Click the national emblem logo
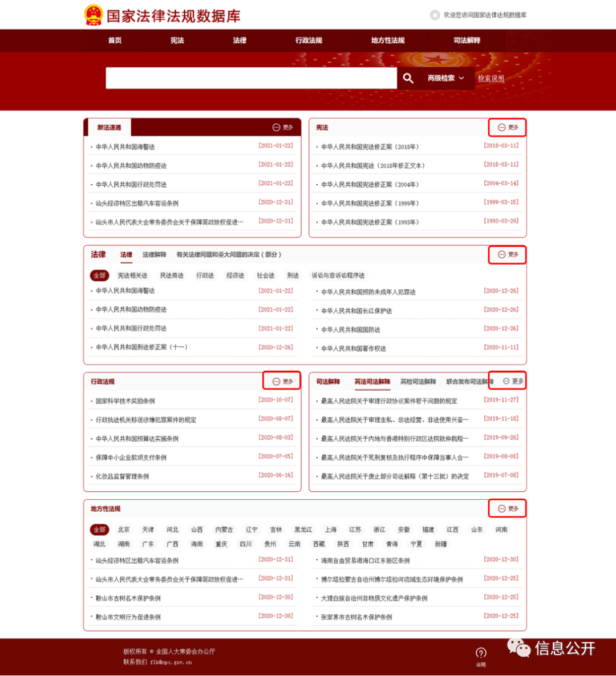 click(93, 15)
